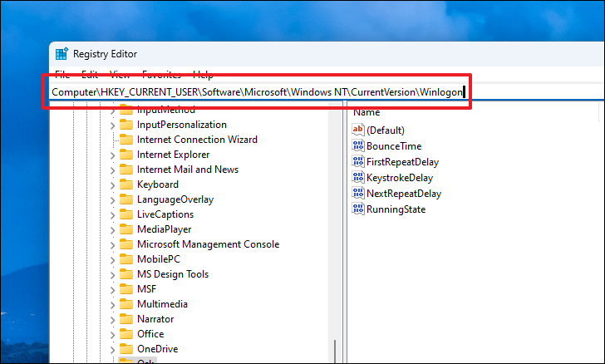Click the NextRepeatDelay value icon

pos(358,193)
